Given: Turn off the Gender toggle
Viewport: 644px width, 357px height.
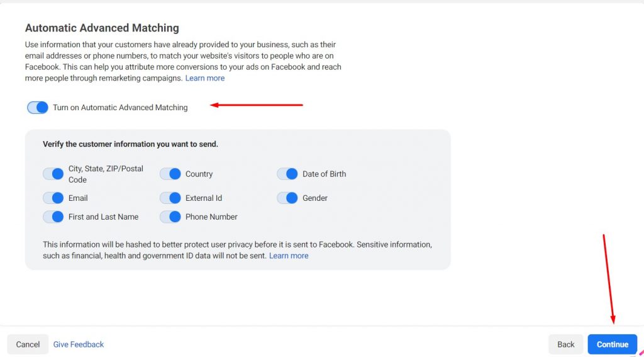Looking at the screenshot, I should coord(287,198).
